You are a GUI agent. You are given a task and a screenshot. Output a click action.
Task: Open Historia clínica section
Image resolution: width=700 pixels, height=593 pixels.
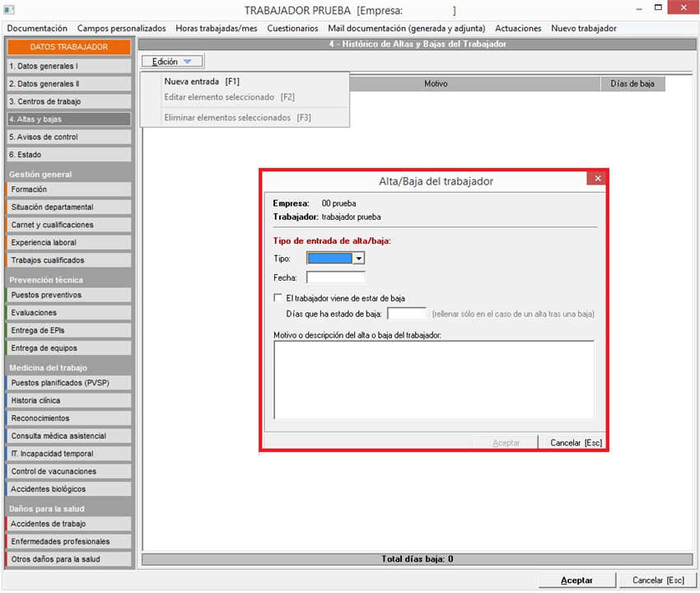pos(68,400)
